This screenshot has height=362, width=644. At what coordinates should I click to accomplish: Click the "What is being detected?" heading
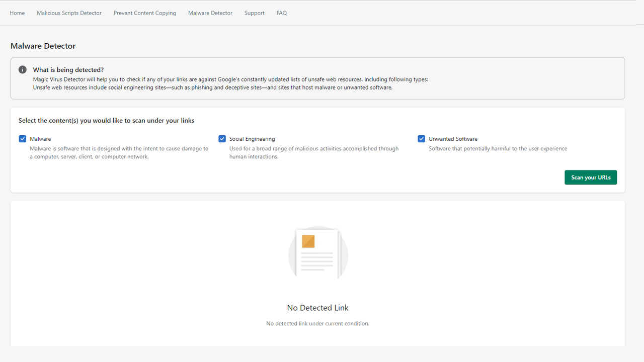pos(68,70)
